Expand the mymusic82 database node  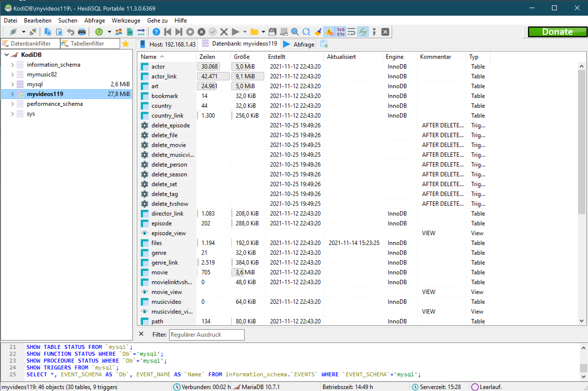(x=12, y=74)
